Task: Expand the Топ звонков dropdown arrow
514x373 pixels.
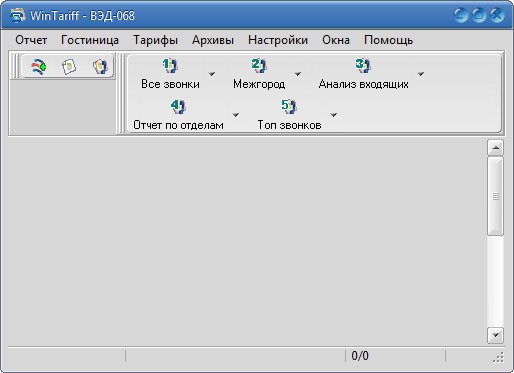Action: [x=333, y=115]
